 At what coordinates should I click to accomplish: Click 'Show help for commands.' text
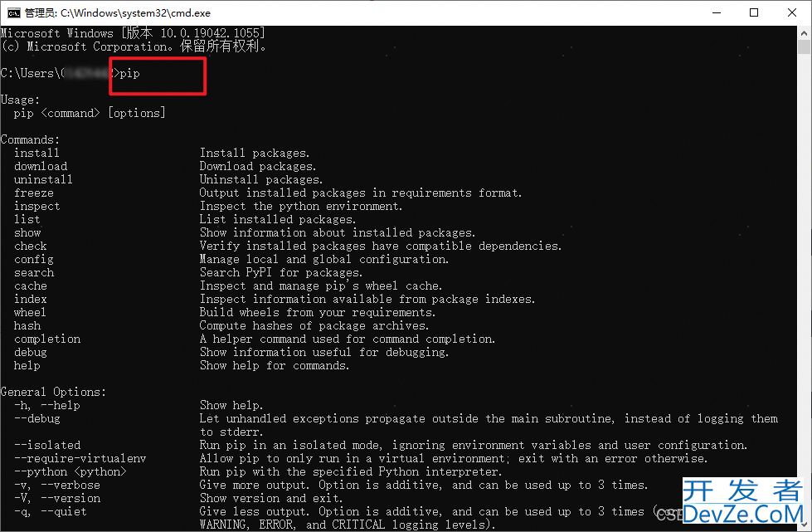275,366
